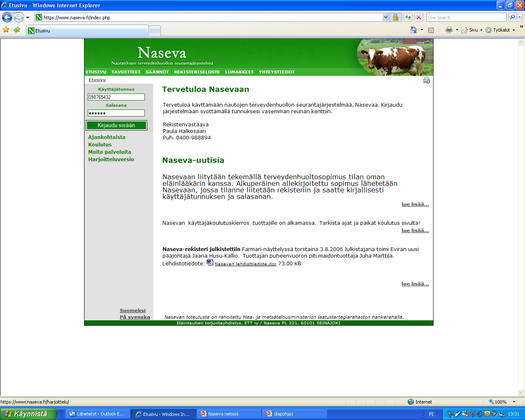Open the Sivu menu

coord(472,30)
